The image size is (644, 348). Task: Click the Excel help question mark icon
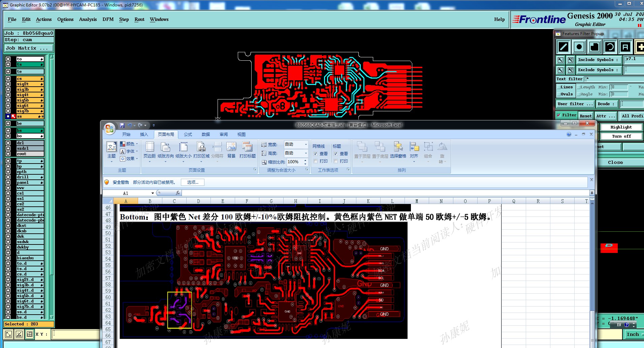tap(569, 134)
